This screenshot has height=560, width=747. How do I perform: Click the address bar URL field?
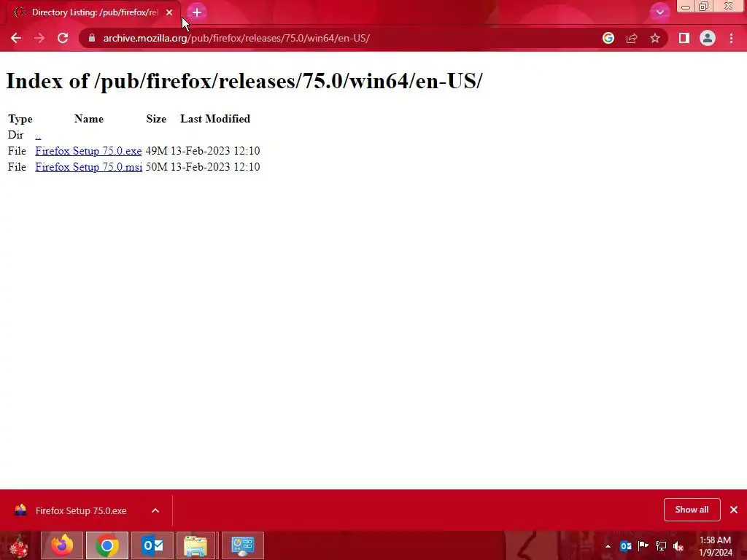[x=343, y=38]
